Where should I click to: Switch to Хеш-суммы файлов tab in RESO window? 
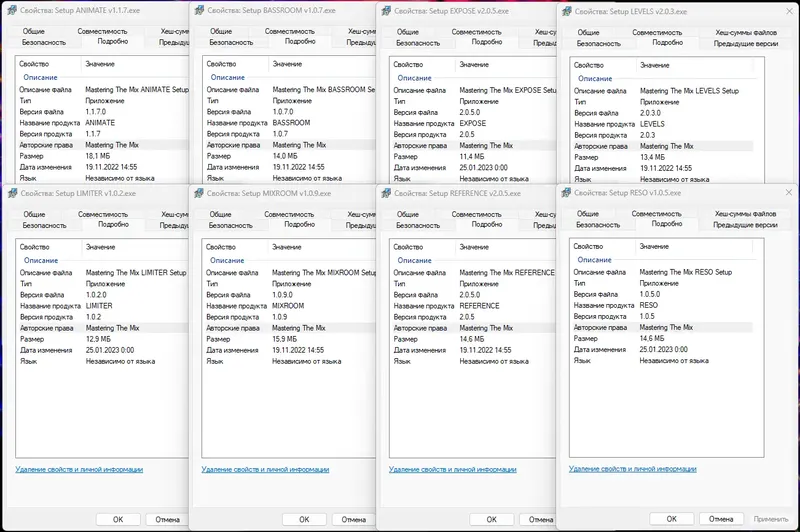point(745,214)
